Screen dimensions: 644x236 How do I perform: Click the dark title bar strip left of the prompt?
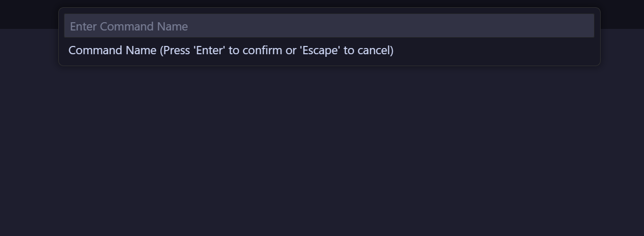tap(28, 14)
